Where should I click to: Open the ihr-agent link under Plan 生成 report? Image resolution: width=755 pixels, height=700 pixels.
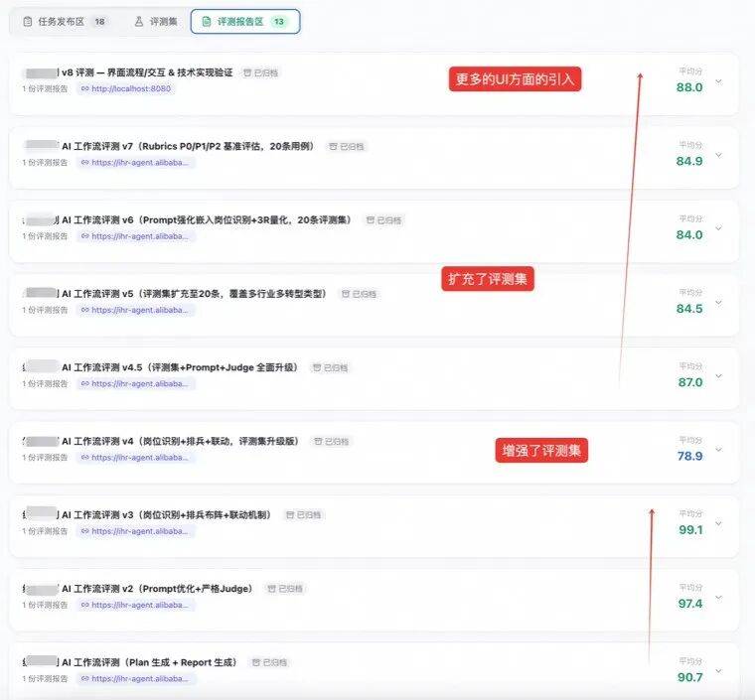135,678
